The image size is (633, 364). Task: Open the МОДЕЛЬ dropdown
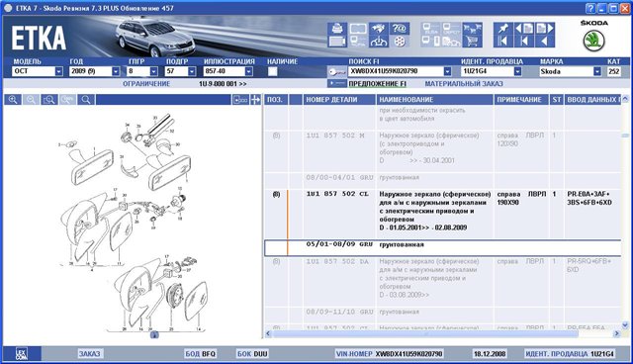tap(59, 71)
